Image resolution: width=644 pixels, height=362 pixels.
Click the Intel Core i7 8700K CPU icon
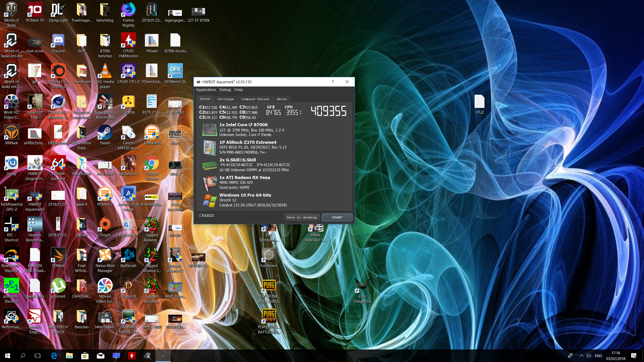coord(210,130)
